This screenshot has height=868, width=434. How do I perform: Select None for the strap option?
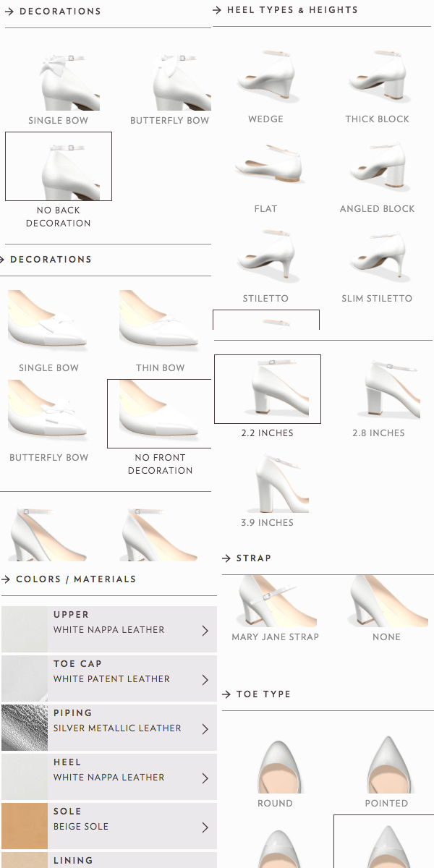tap(386, 600)
